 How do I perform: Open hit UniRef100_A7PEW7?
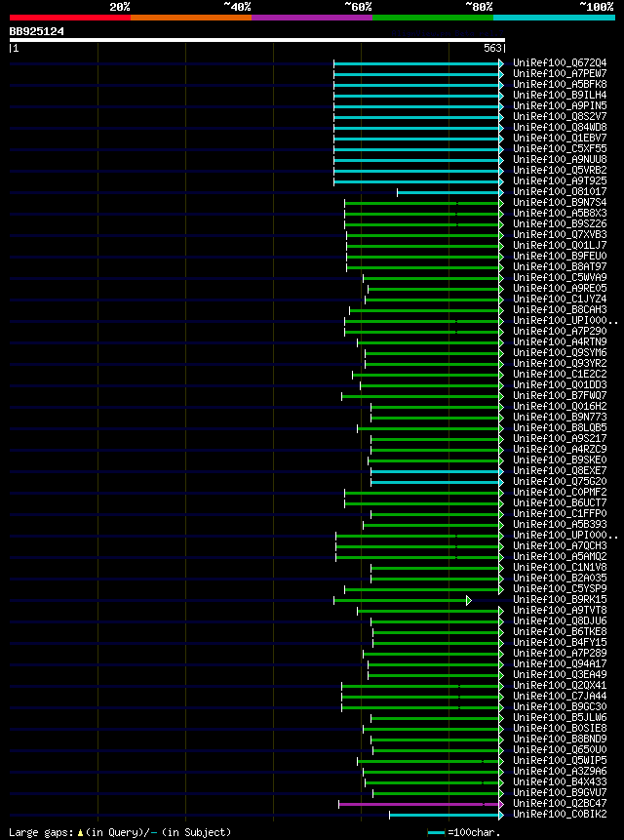[x=560, y=74]
